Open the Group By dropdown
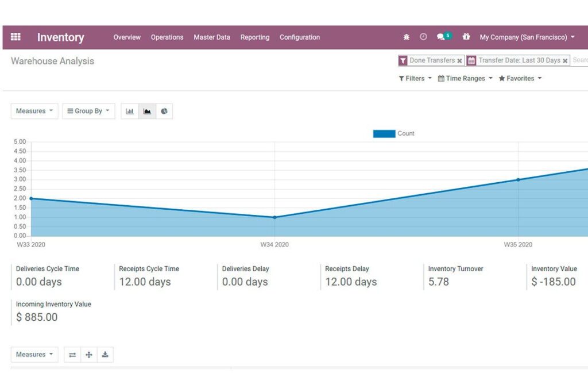The image size is (588, 392). (88, 112)
